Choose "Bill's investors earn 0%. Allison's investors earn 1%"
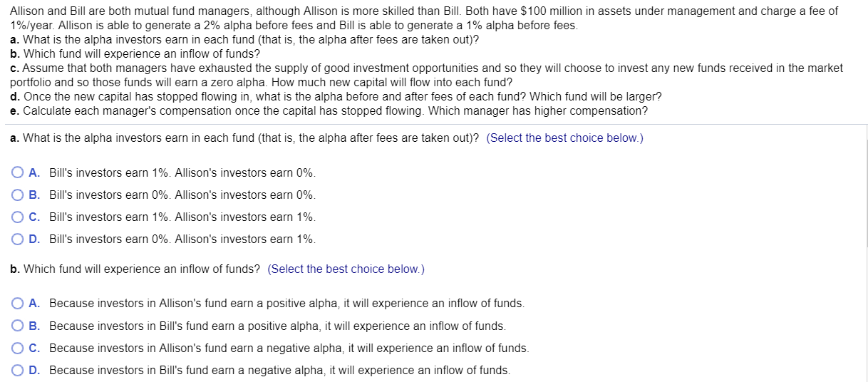Screen dimensions: 868x382 pyautogui.click(x=182, y=239)
